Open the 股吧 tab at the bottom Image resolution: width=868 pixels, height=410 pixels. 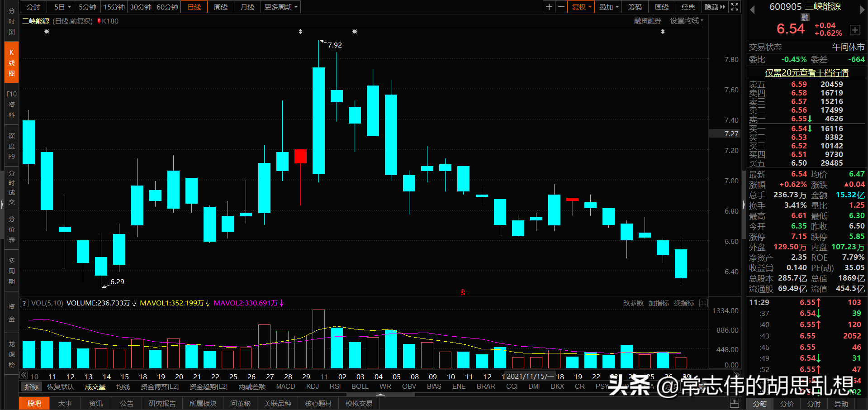tap(34, 403)
